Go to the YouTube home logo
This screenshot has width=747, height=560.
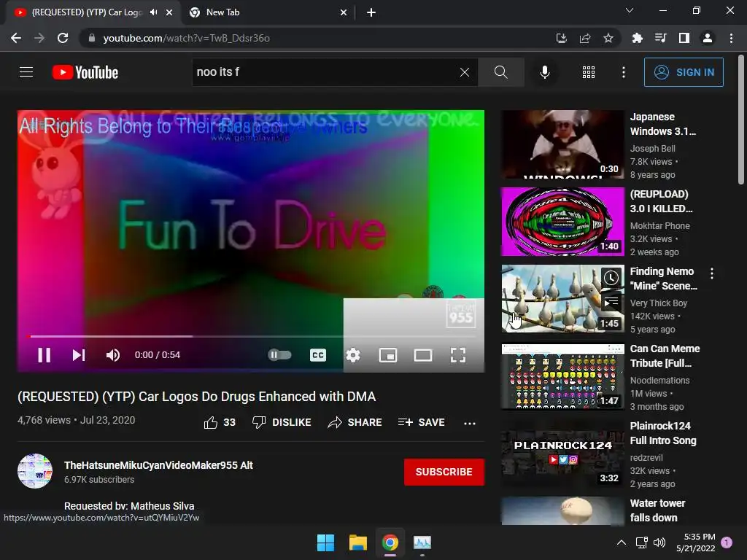[x=85, y=72]
